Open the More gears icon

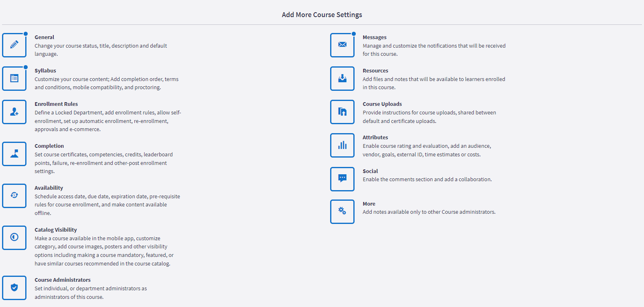pyautogui.click(x=342, y=212)
